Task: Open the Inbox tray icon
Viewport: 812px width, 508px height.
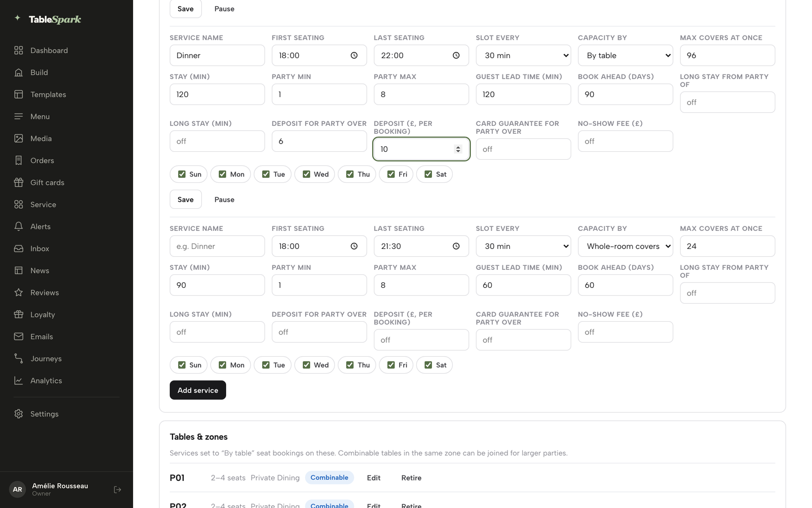Action: [x=19, y=248]
